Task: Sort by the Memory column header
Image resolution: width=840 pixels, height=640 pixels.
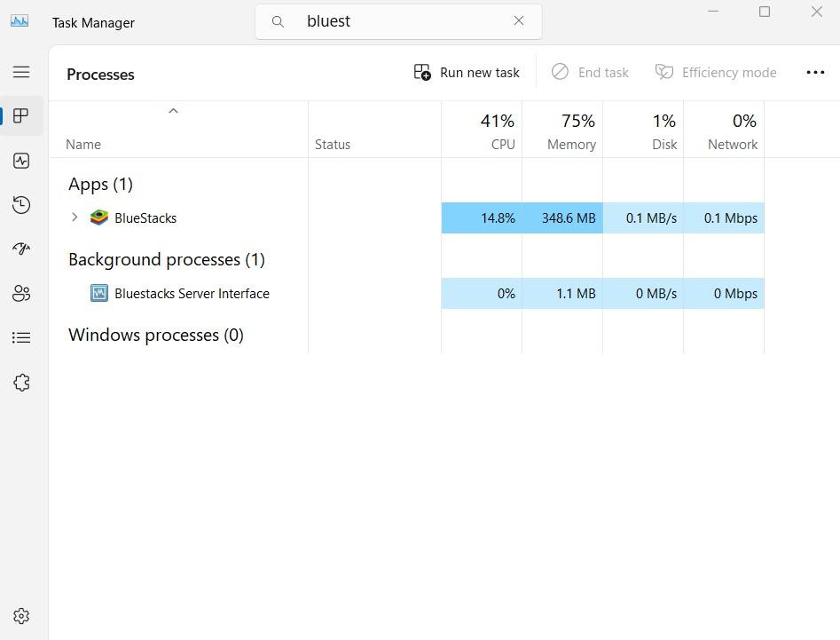Action: point(562,131)
